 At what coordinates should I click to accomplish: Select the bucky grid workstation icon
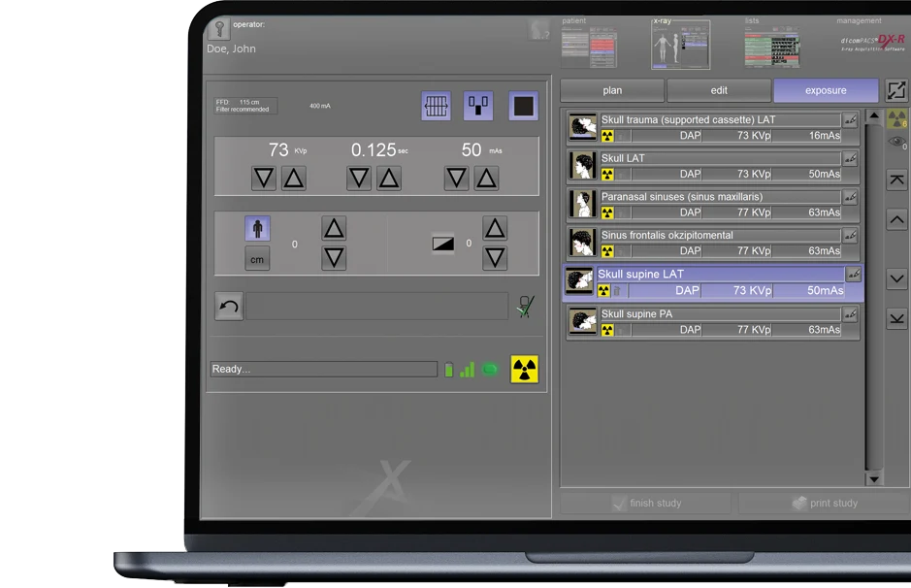tap(436, 106)
